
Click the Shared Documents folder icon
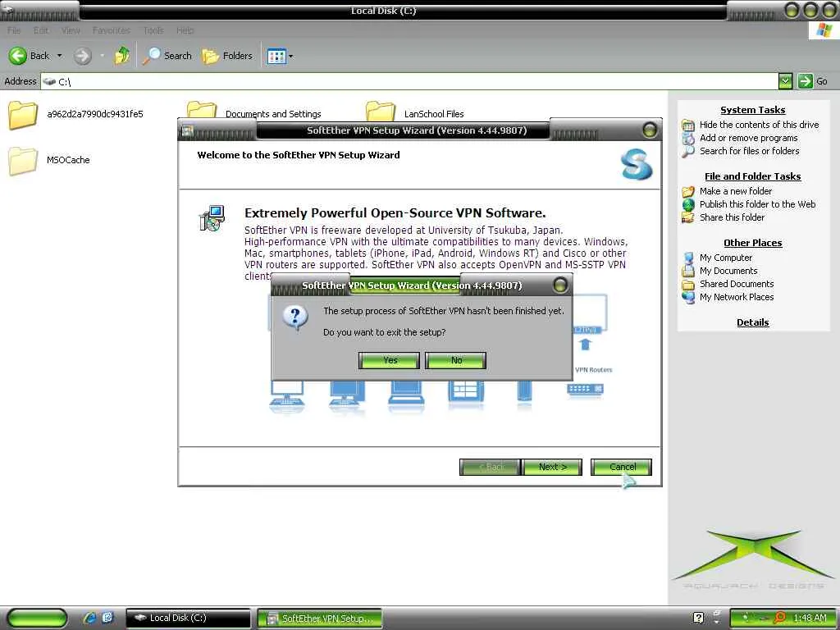(x=688, y=285)
